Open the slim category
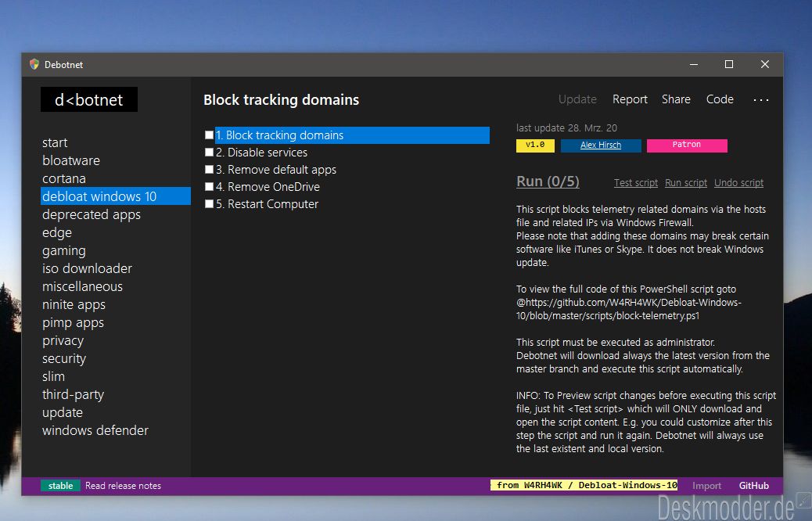The width and height of the screenshot is (812, 521). pos(53,376)
